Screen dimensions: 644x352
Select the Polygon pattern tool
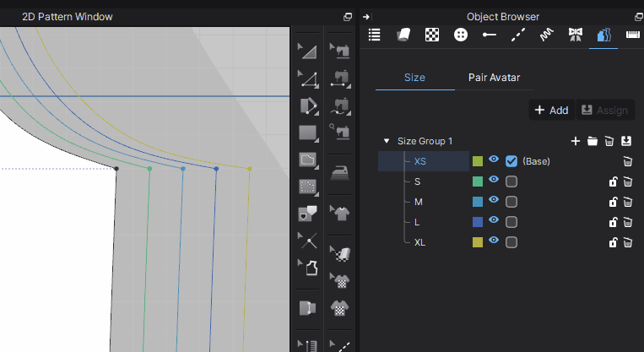[x=308, y=106]
